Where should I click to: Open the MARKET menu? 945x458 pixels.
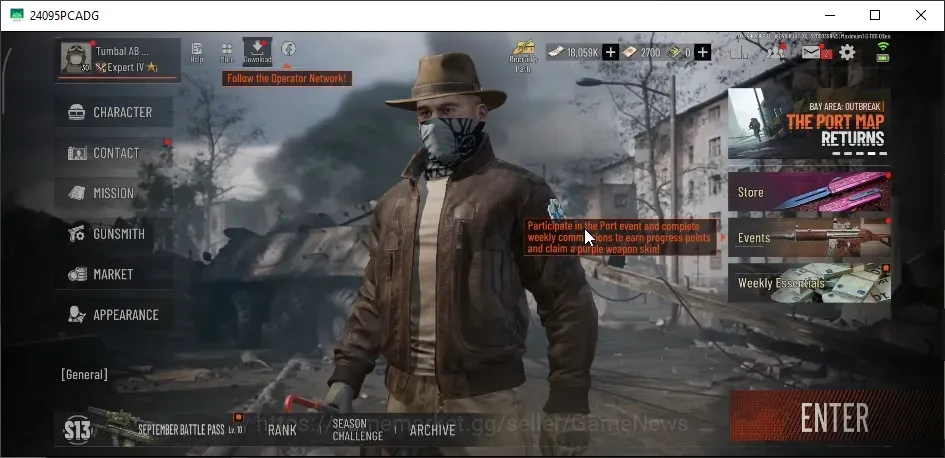tap(113, 274)
